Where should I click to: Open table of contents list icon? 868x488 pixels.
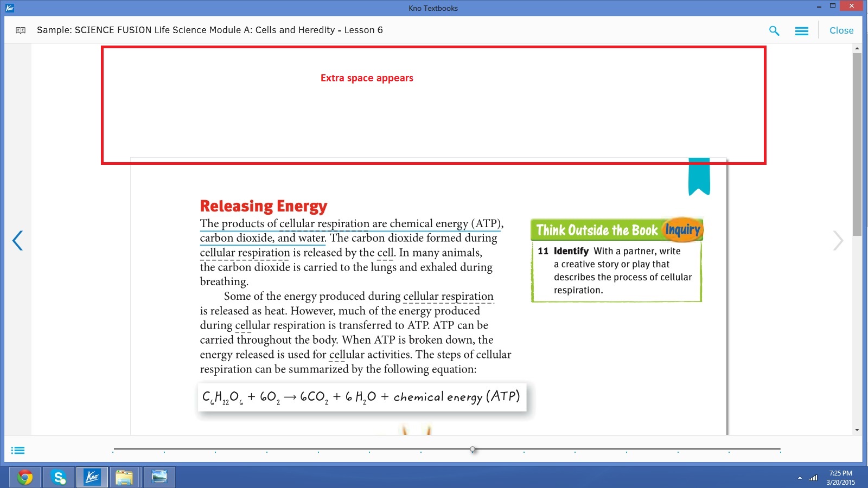[x=18, y=451]
